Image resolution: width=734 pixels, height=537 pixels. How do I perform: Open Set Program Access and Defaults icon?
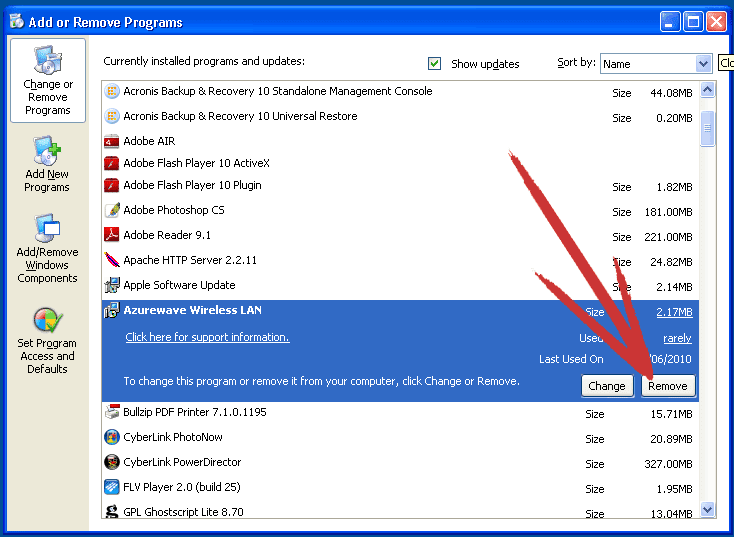(47, 320)
